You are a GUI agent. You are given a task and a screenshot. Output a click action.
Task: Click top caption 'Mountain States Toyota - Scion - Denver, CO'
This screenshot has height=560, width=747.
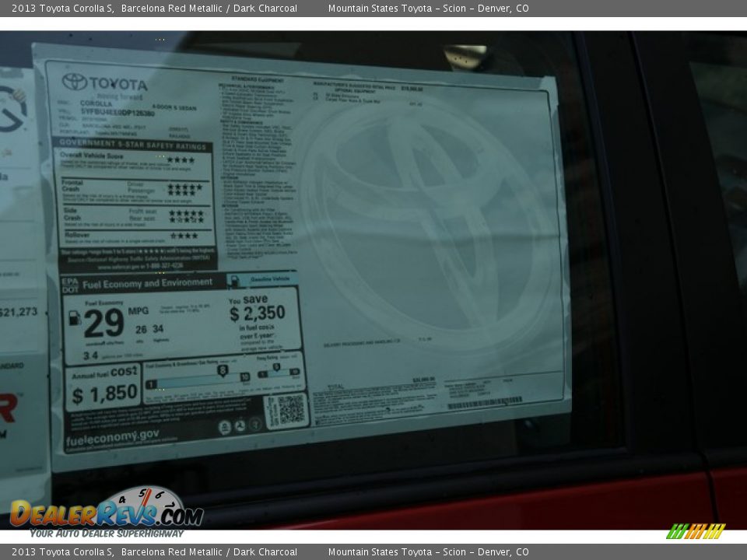click(x=428, y=8)
